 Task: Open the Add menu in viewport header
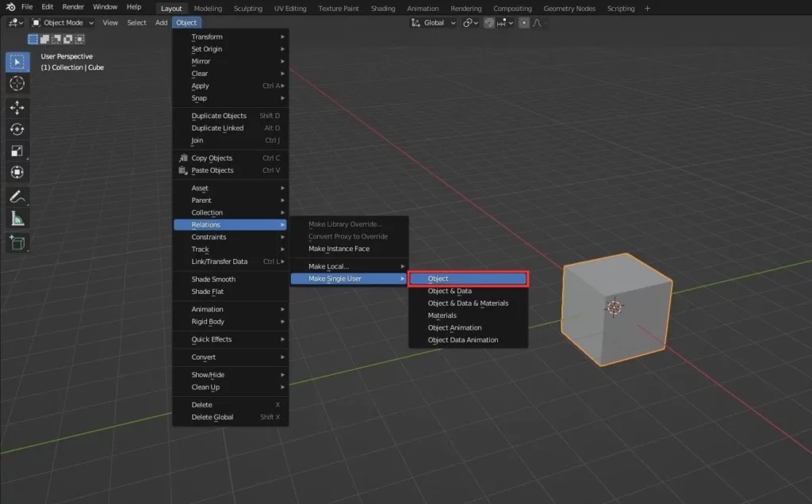pyautogui.click(x=162, y=23)
